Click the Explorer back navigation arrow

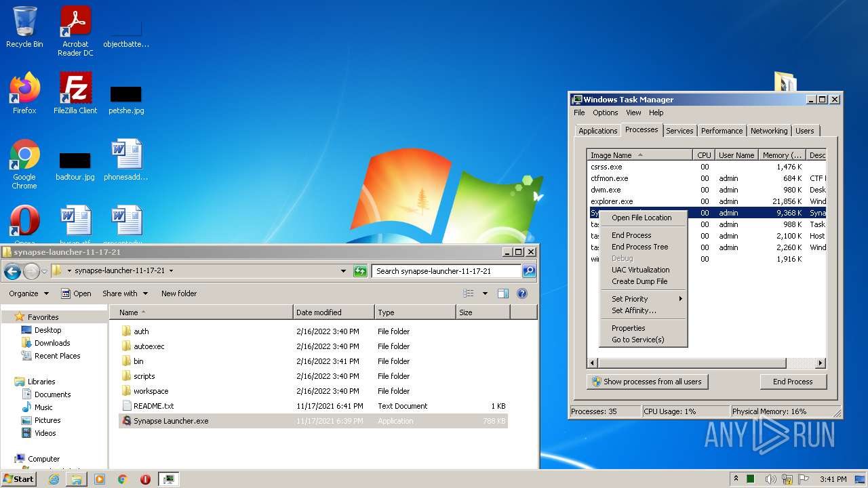tap(12, 272)
